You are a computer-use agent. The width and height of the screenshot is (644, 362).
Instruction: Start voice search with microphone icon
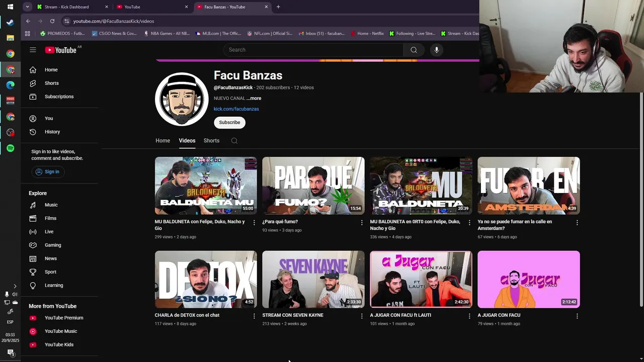point(437,50)
